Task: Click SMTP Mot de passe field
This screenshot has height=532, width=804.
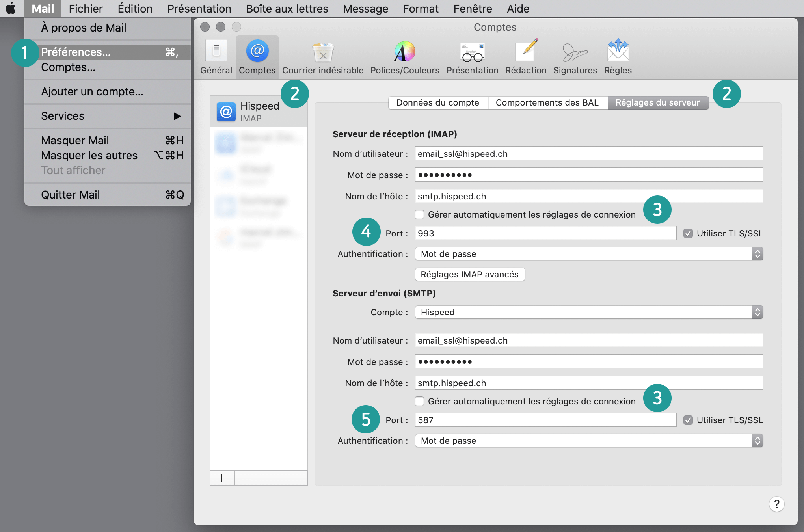Action: point(589,362)
